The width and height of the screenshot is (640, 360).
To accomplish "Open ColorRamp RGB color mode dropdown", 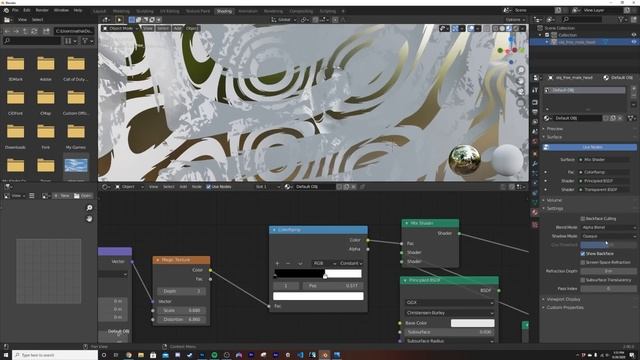I will (324, 263).
